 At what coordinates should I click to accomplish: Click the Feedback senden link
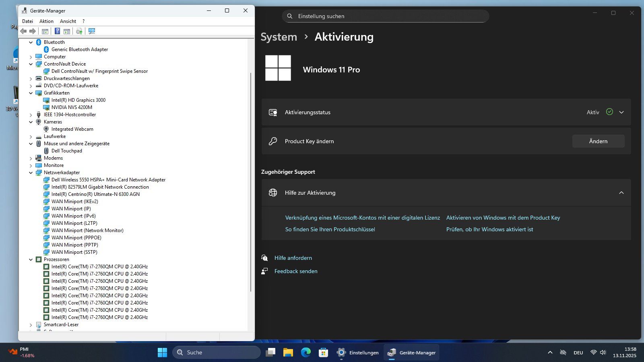click(x=296, y=271)
